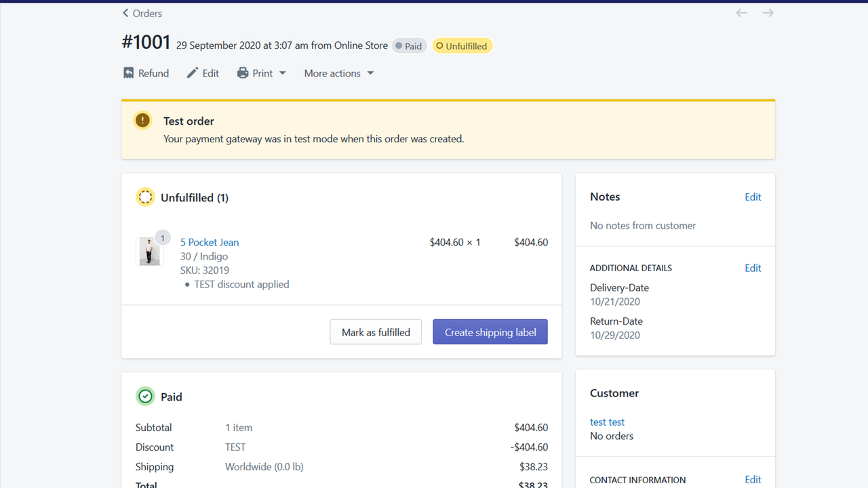The image size is (868, 488).
Task: Expand the More actions dropdown
Action: [x=370, y=73]
